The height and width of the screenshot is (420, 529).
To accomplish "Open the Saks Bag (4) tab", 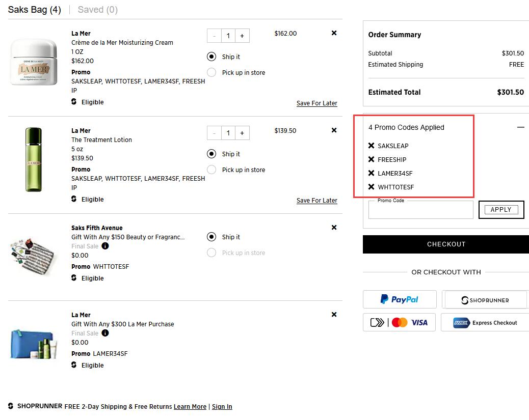I will pos(35,10).
